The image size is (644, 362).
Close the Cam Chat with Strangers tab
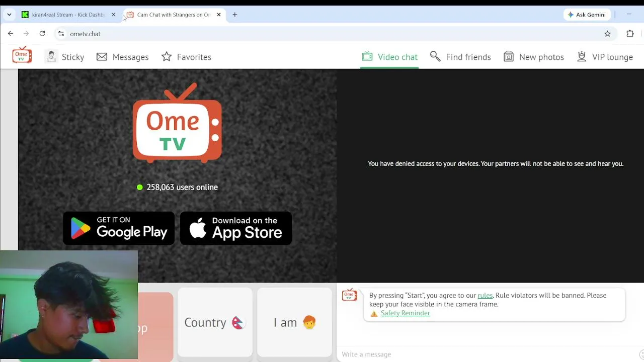point(219,15)
